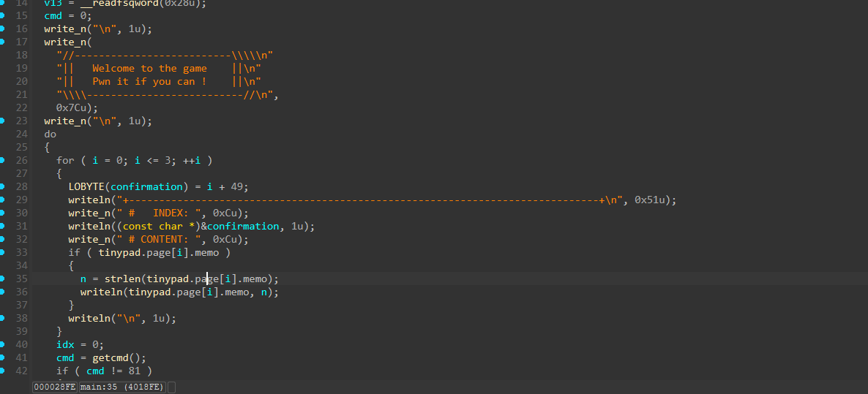
Task: Click the main:35 (4018FE) status field
Action: 122,387
